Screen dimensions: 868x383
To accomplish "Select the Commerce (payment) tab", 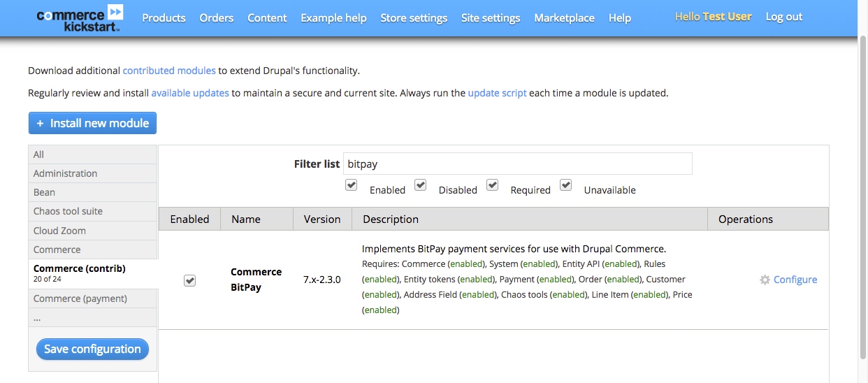I will (x=93, y=298).
